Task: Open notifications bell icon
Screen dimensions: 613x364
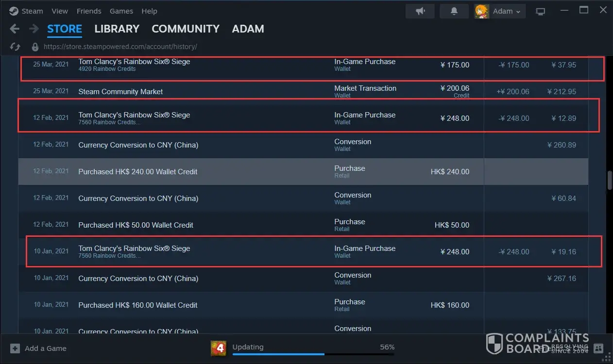Action: tap(454, 11)
